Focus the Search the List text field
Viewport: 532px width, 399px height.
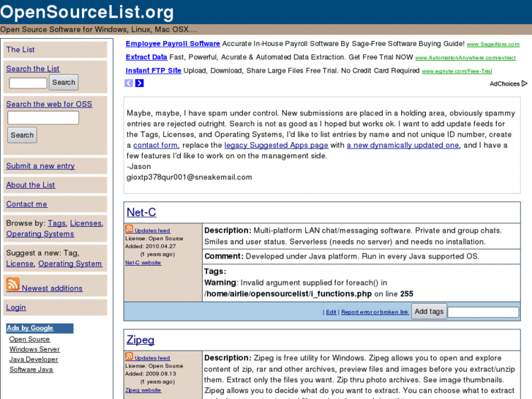tap(28, 83)
